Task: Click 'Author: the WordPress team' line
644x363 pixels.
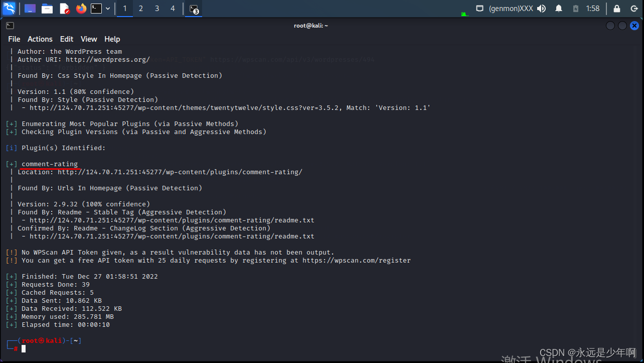Action: [70, 52]
